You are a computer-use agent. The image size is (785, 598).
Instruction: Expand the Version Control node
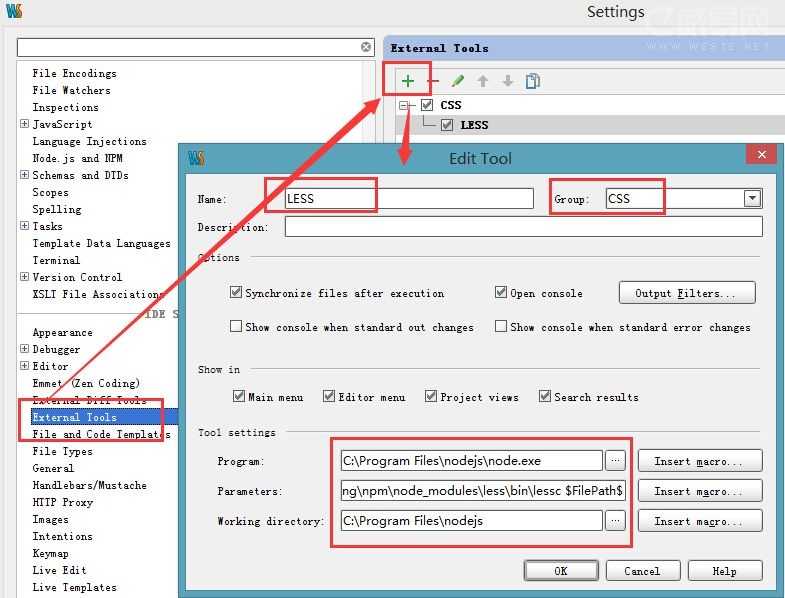24,276
